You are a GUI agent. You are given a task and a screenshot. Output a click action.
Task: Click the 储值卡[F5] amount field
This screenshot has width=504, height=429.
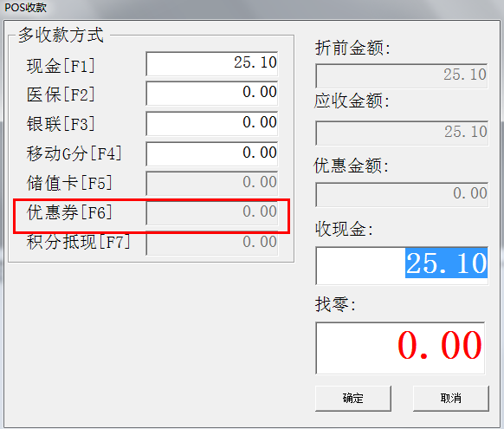pos(212,184)
